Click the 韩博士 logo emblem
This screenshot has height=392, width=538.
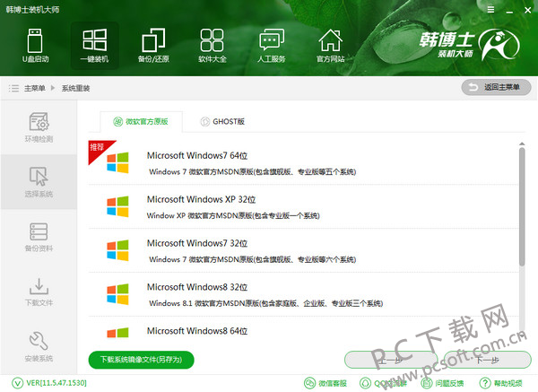tap(499, 45)
